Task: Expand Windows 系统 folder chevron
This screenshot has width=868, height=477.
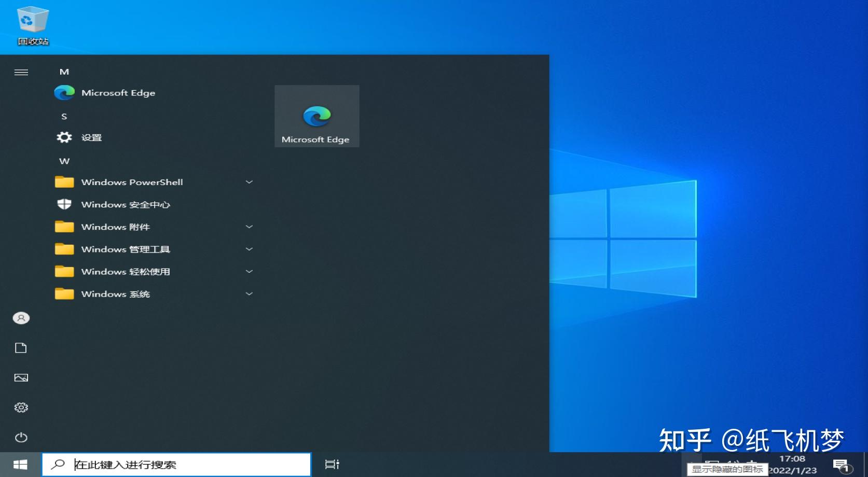Action: (249, 293)
